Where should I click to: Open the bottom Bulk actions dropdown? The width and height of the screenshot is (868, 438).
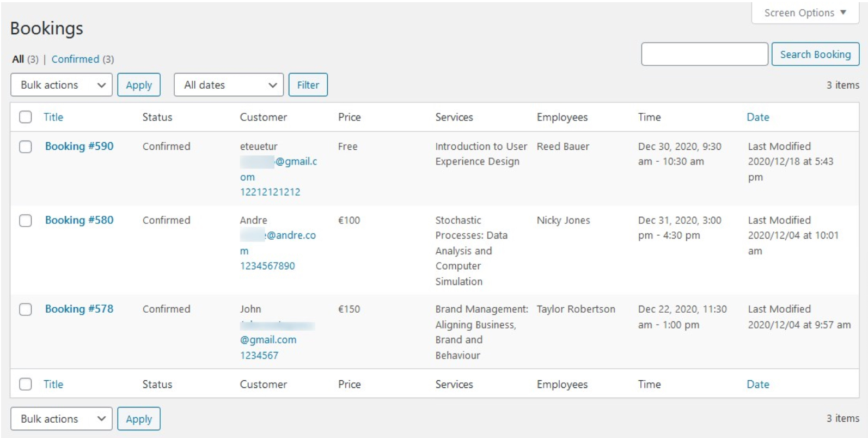coord(62,419)
